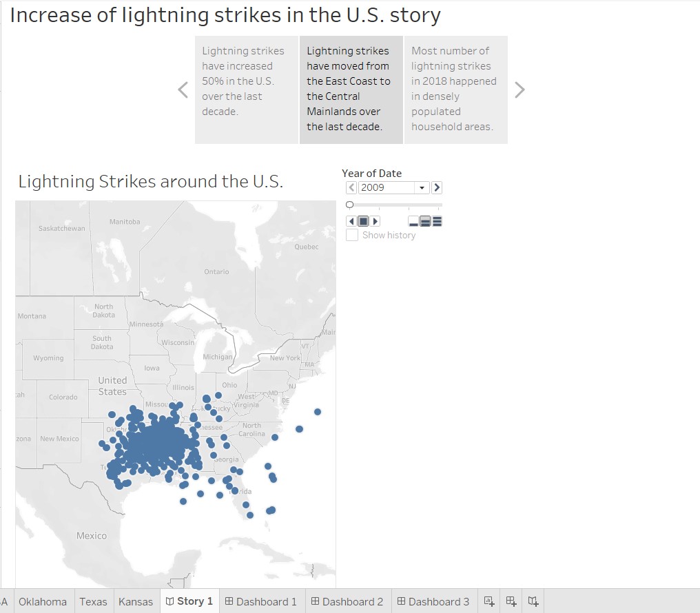Switch to the Texas sheet tab
This screenshot has height=613, width=700.
(93, 601)
